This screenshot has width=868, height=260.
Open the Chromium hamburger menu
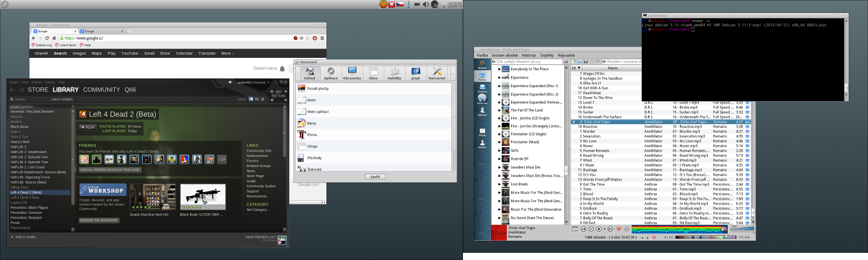tap(322, 38)
